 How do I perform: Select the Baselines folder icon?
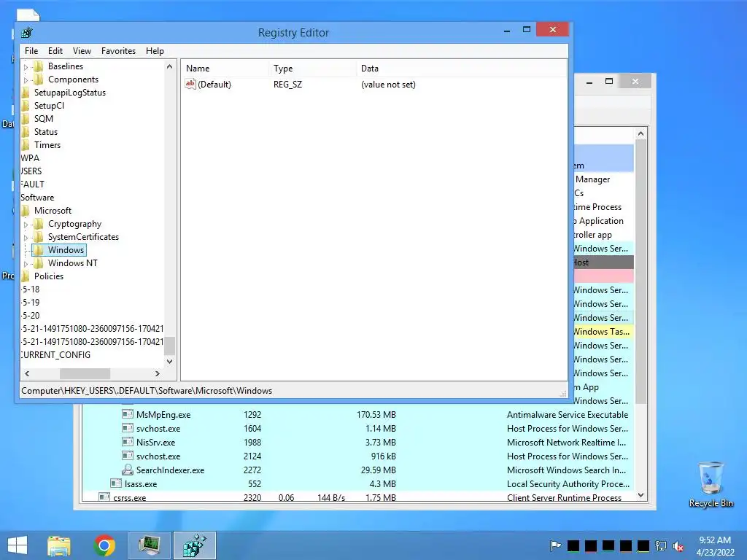39,66
